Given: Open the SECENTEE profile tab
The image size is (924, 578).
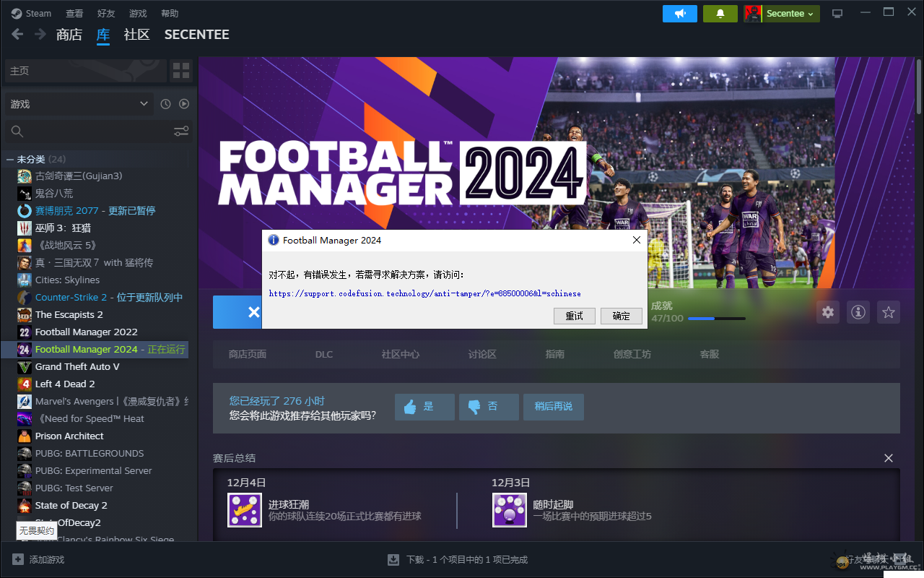Looking at the screenshot, I should (196, 34).
